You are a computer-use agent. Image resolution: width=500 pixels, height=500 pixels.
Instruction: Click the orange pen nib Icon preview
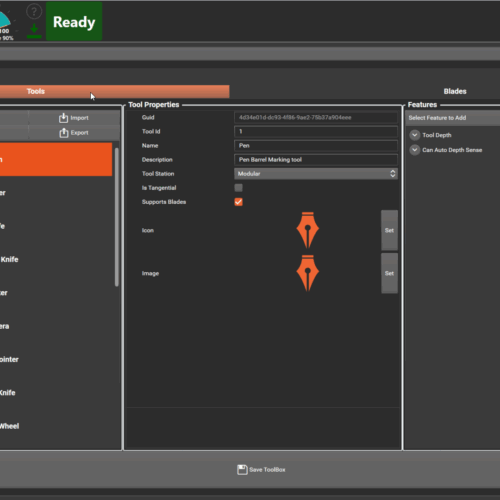[308, 230]
